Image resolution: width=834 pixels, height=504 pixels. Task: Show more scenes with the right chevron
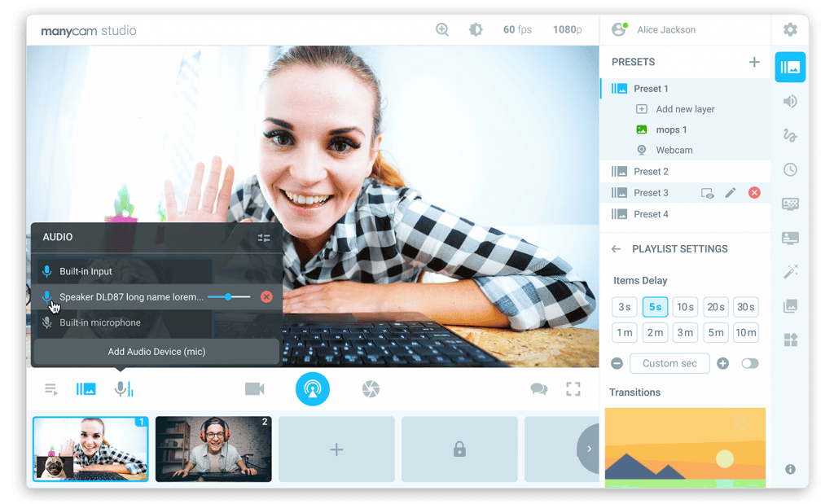(x=589, y=449)
